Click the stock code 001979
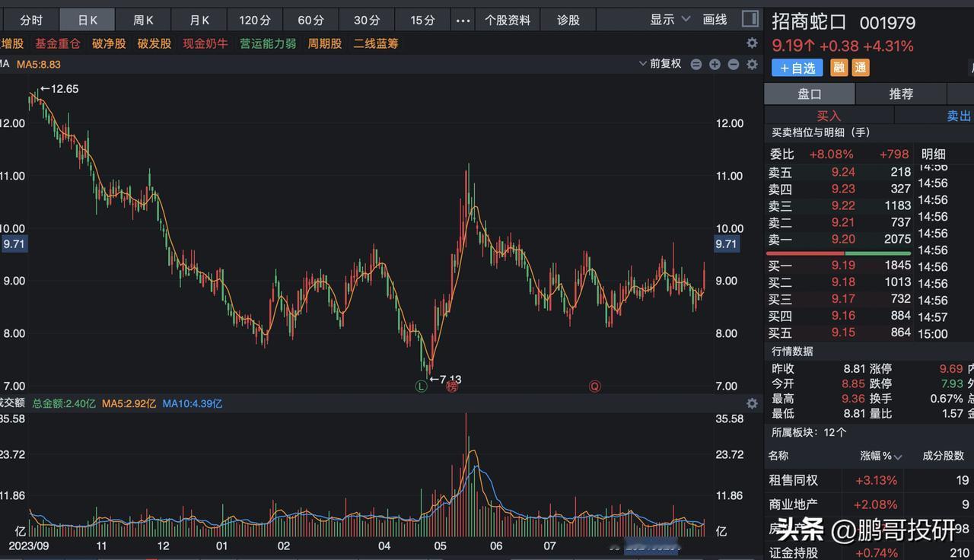 click(887, 24)
